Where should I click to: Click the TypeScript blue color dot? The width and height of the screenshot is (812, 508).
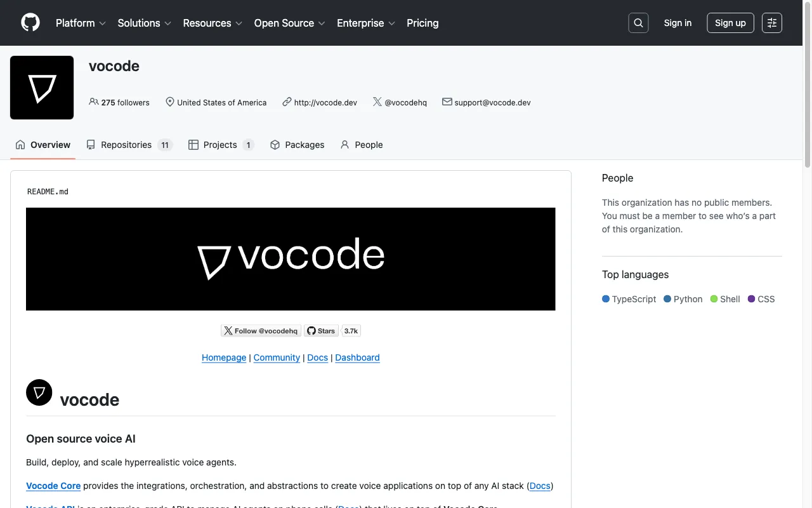pos(606,299)
